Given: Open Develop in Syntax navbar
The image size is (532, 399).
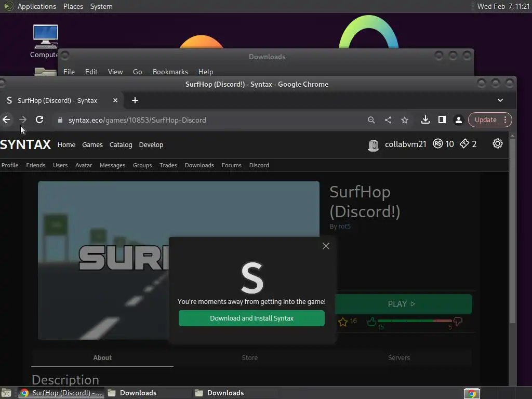Looking at the screenshot, I should point(151,144).
